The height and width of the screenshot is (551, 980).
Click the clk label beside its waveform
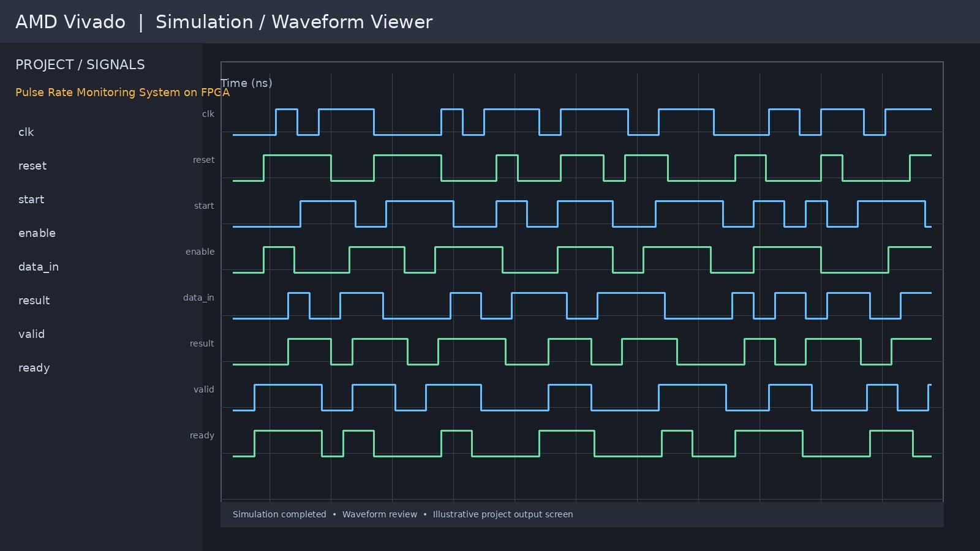tap(208, 114)
